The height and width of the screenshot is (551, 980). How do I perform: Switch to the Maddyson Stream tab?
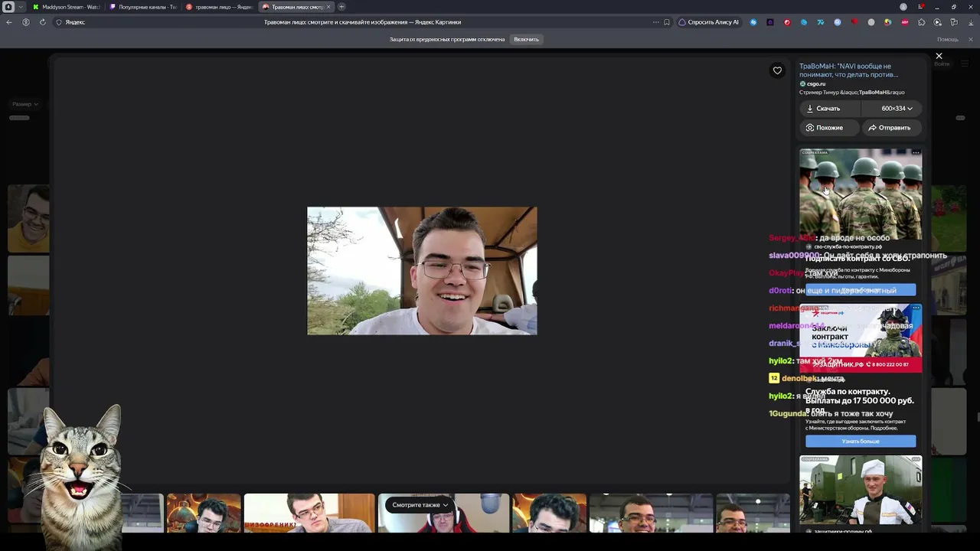pyautogui.click(x=67, y=7)
